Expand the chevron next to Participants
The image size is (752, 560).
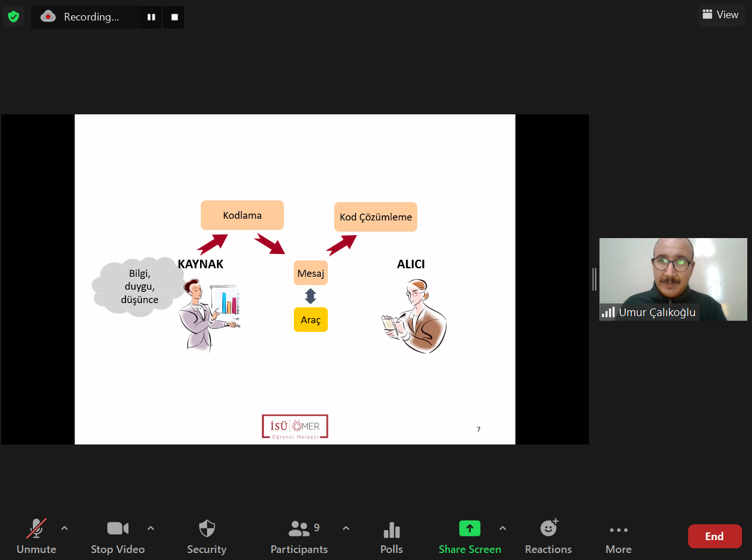tap(346, 528)
